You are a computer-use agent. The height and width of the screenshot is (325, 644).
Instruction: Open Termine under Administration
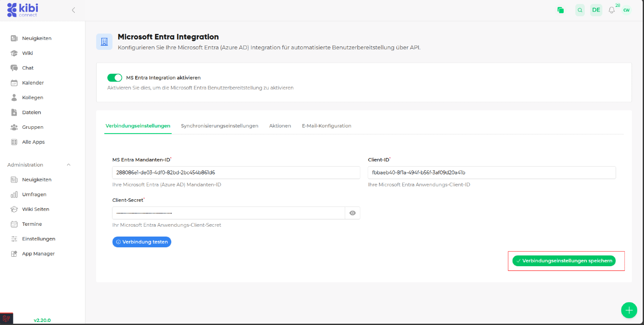(32, 224)
